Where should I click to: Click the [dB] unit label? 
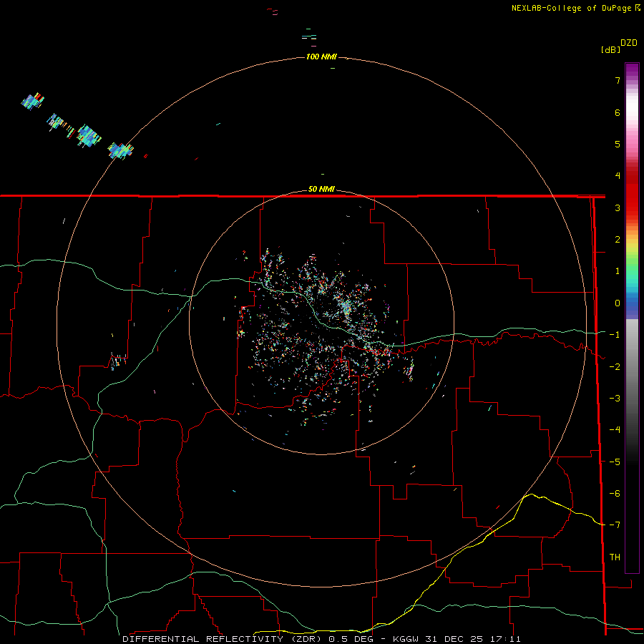tap(611, 49)
